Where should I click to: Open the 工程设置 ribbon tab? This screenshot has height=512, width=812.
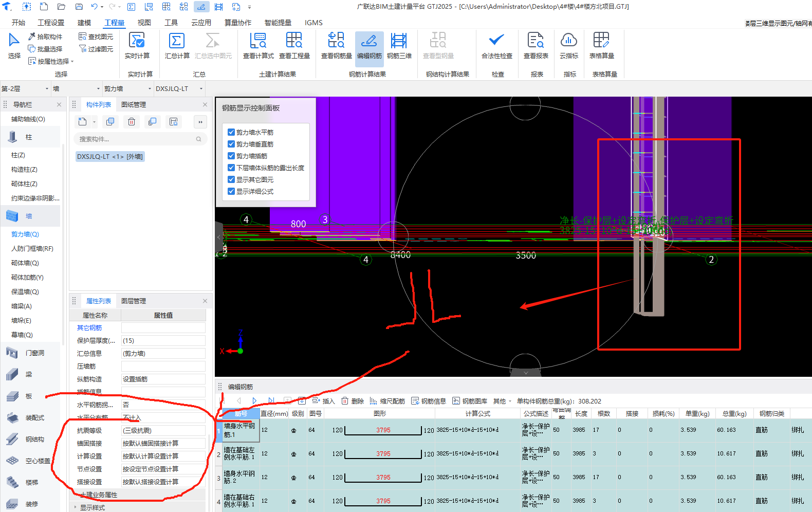click(51, 23)
